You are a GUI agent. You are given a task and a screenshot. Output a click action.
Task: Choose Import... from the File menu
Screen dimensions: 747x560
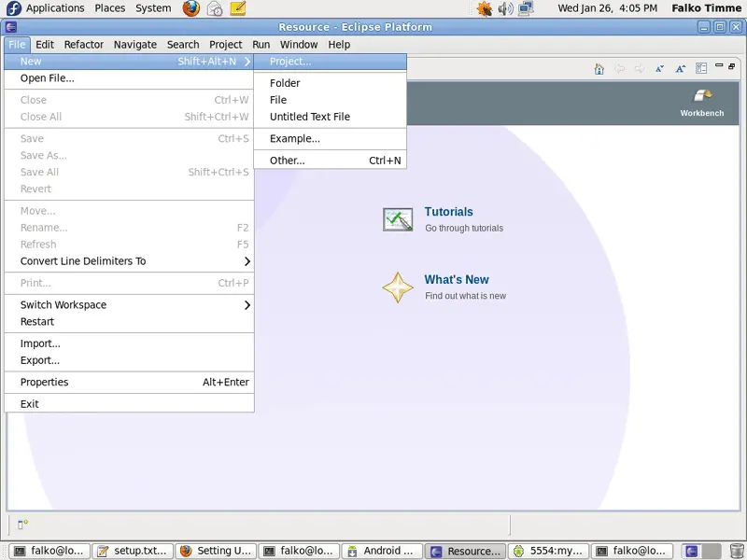pos(129,343)
